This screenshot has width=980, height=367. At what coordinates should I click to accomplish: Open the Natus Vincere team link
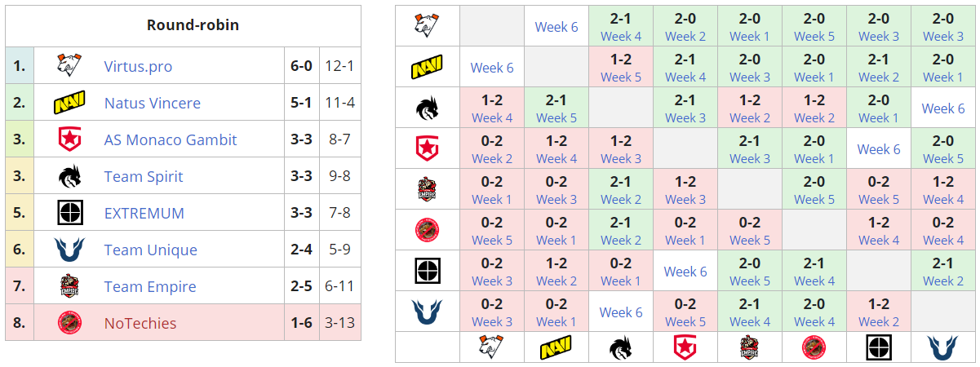tap(152, 104)
